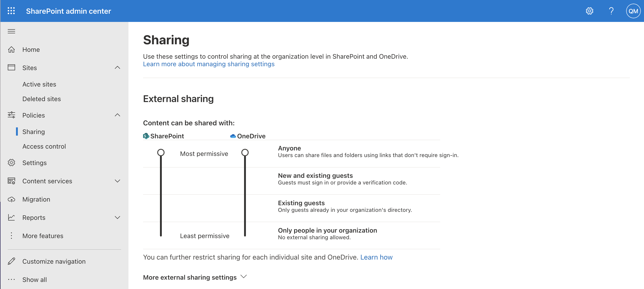Image resolution: width=644 pixels, height=289 pixels.
Task: Open Learn more about managing sharing settings
Action: [x=208, y=64]
